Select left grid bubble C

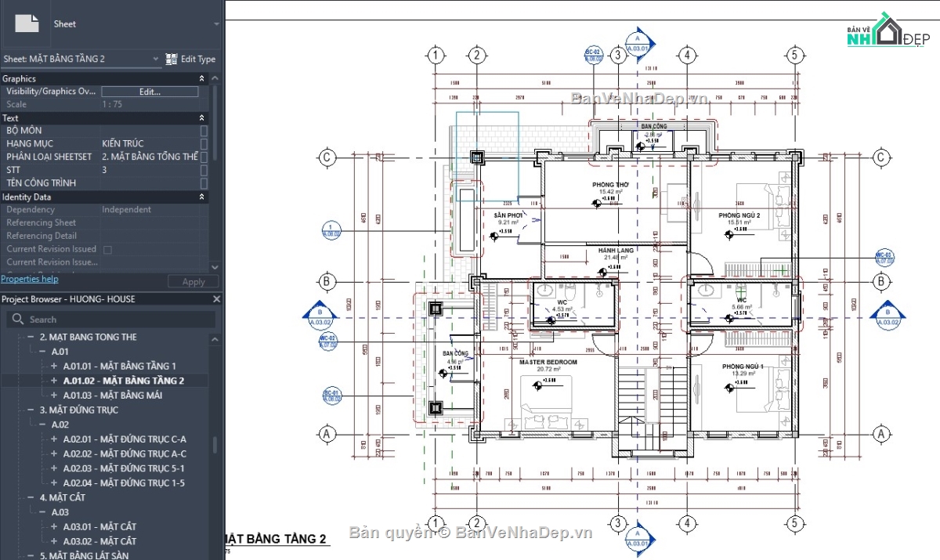327,157
